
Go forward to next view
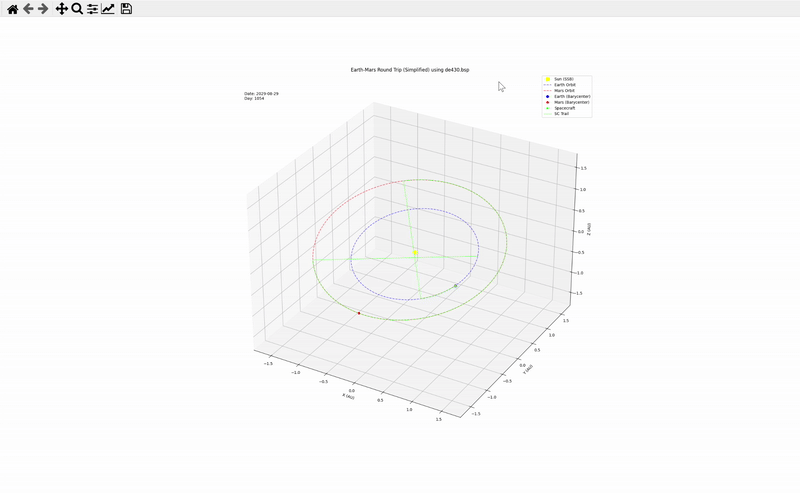coord(43,9)
